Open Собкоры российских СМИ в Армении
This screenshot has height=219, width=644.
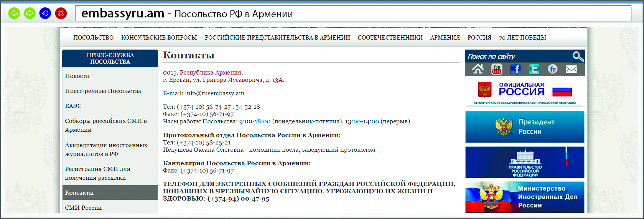click(x=106, y=125)
